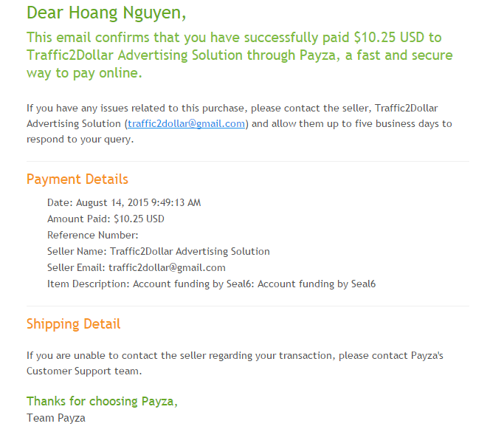The height and width of the screenshot is (432, 504).
Task: Click "respond to your query." text
Action: pos(80,139)
